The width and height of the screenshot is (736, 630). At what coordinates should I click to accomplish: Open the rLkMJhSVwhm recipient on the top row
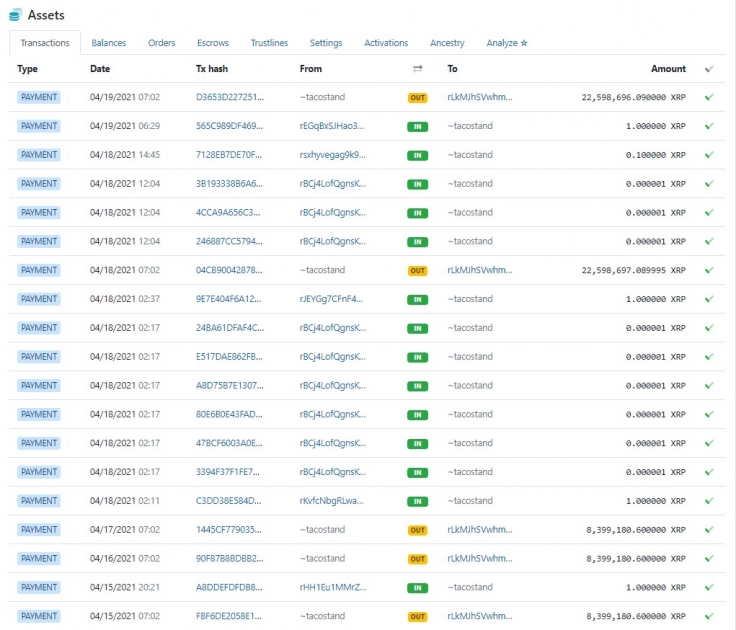tap(479, 98)
